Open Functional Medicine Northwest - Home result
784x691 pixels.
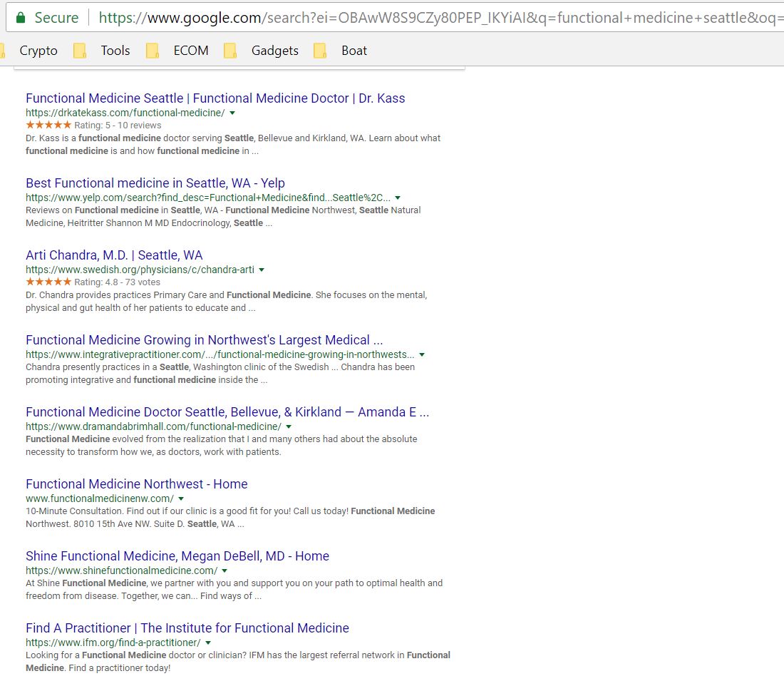pos(137,484)
